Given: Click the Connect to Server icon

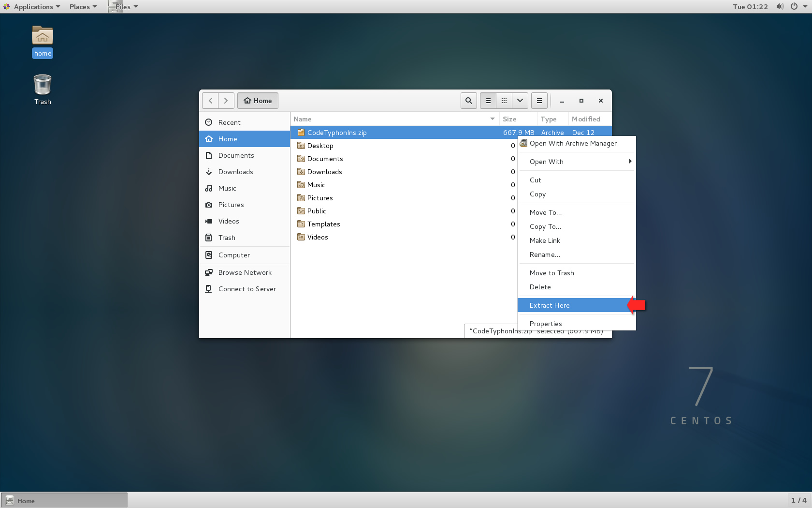Looking at the screenshot, I should (x=209, y=289).
